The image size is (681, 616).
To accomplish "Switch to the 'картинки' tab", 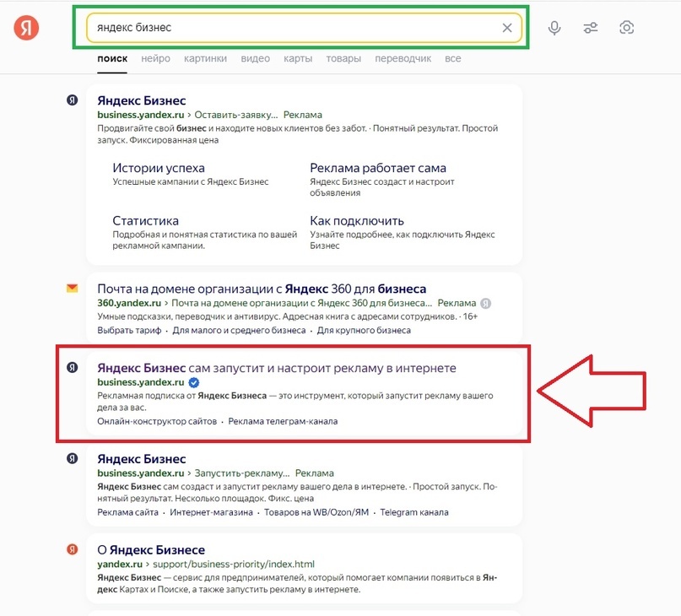I will (x=205, y=58).
